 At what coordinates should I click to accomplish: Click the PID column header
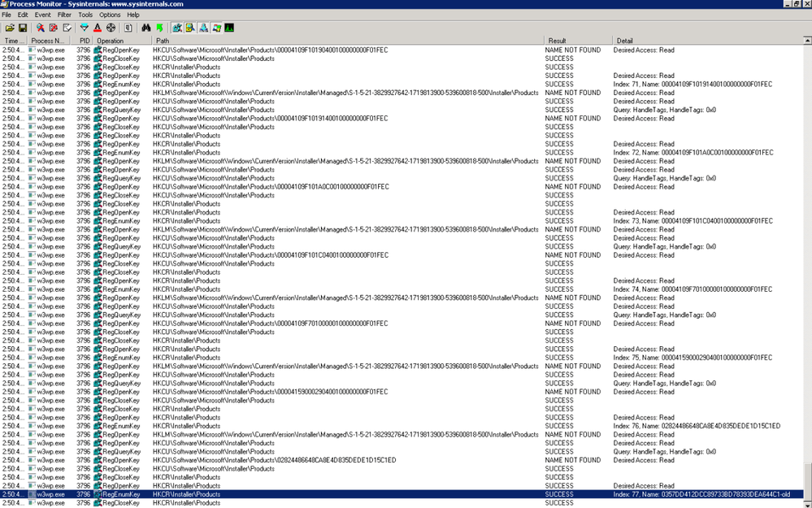pos(85,40)
